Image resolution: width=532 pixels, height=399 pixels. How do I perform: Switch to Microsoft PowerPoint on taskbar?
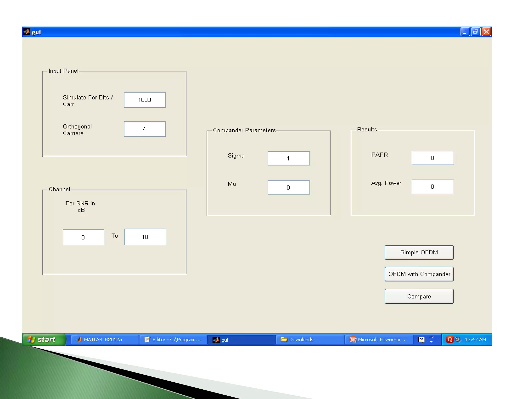click(378, 340)
